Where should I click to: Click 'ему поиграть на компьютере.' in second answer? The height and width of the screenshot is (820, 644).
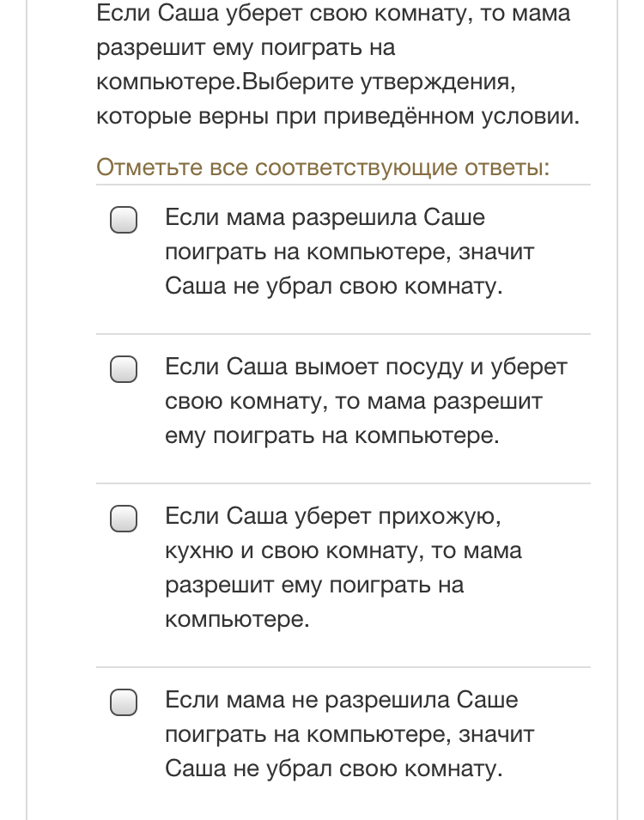coord(331,435)
